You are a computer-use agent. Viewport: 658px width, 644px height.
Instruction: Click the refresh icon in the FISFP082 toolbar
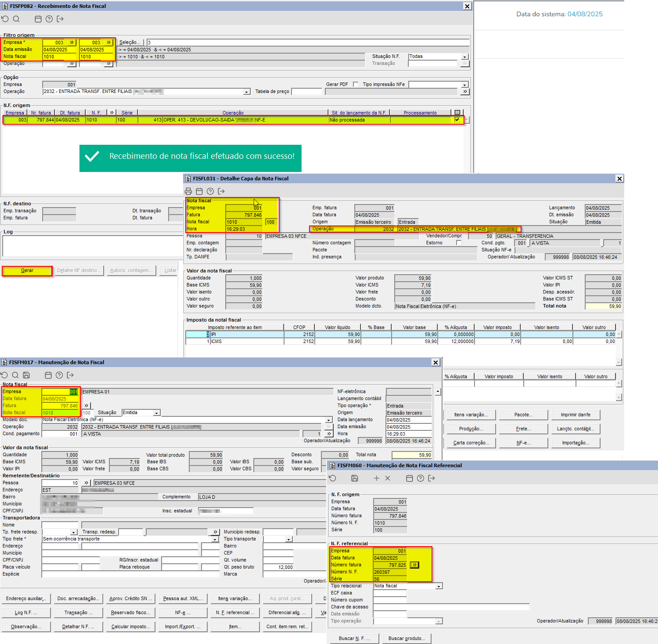[5, 19]
